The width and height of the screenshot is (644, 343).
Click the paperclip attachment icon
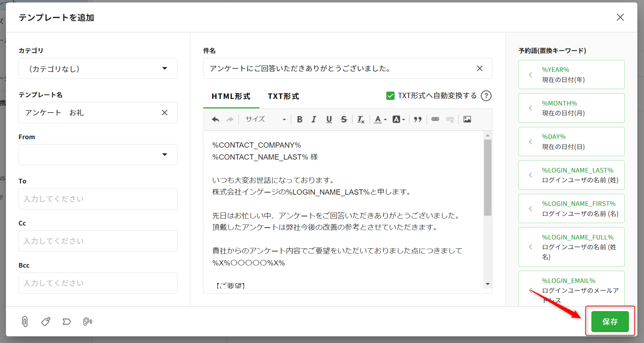click(25, 322)
